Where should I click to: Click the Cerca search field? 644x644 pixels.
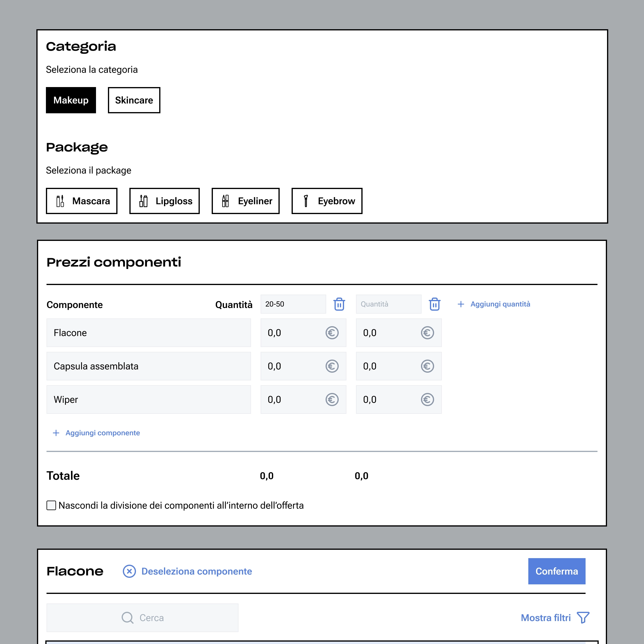142,618
